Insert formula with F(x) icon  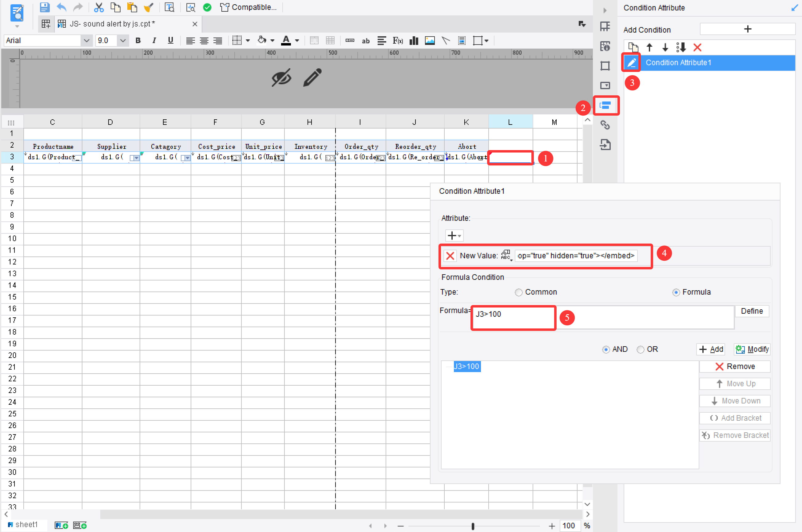click(398, 41)
